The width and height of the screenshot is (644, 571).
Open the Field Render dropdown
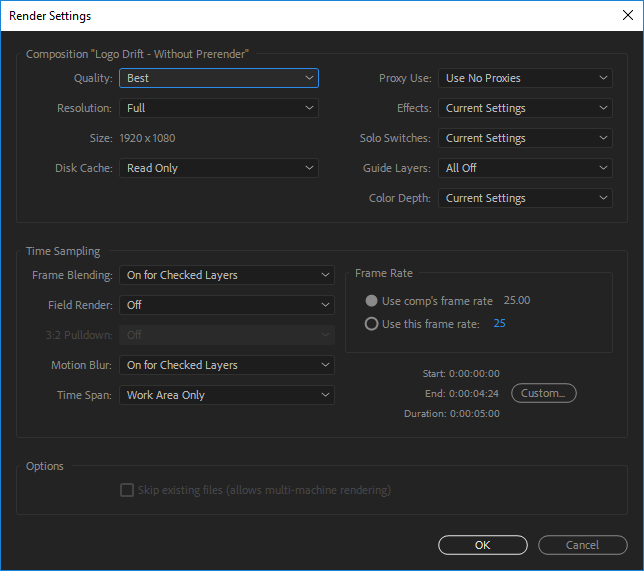coord(227,305)
